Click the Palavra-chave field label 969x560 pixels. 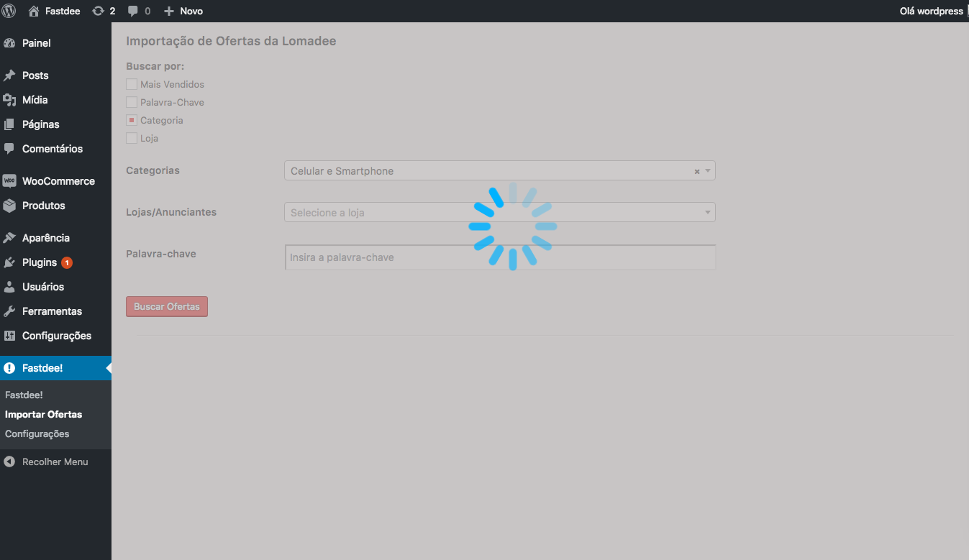(161, 254)
